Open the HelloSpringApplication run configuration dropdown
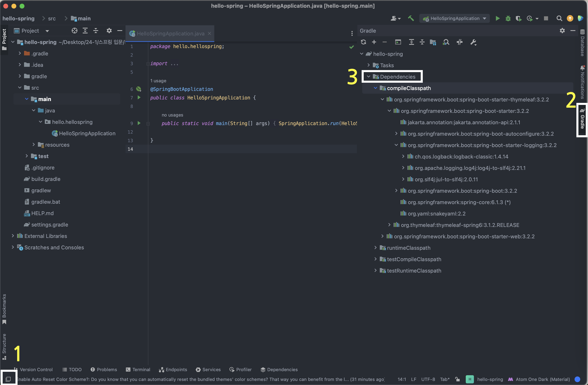This screenshot has height=385, width=588. coord(455,18)
